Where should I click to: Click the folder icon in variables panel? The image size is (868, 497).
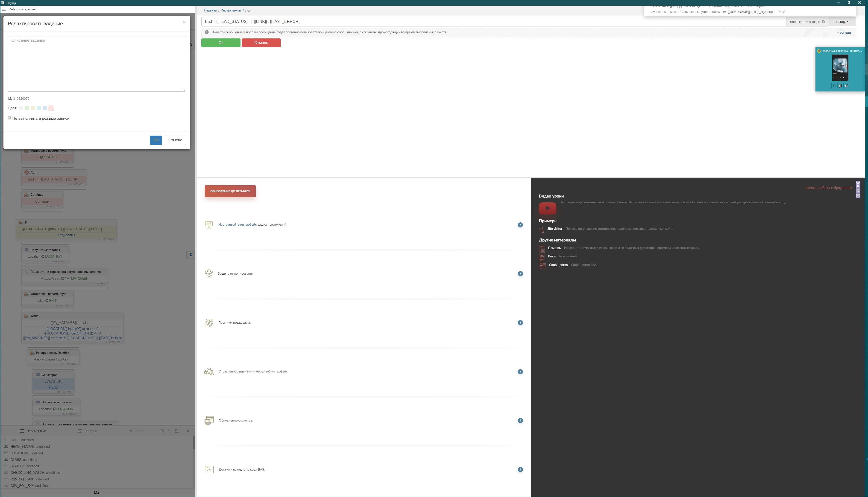tap(177, 431)
